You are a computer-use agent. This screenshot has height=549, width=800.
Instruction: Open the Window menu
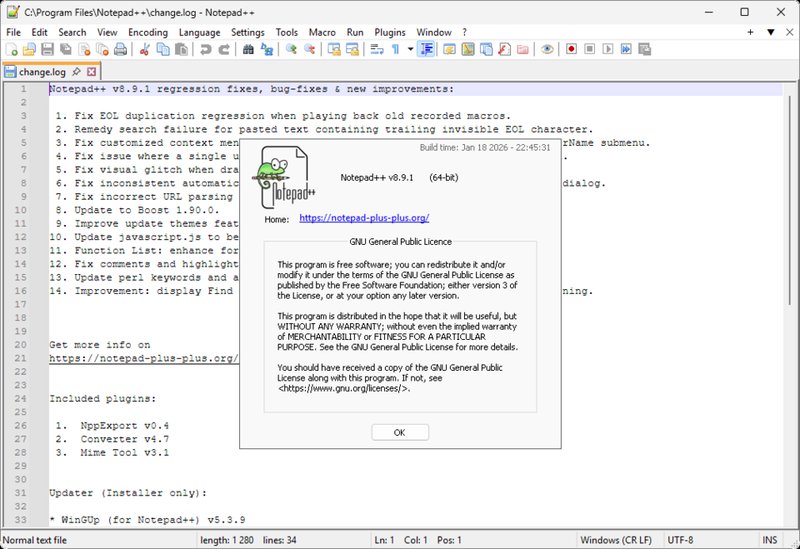434,32
